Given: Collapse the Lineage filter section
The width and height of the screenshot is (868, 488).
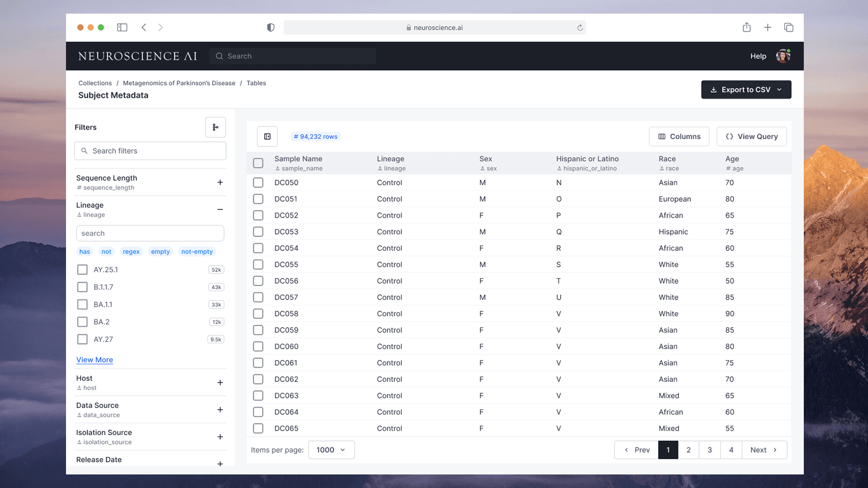Looking at the screenshot, I should 220,210.
